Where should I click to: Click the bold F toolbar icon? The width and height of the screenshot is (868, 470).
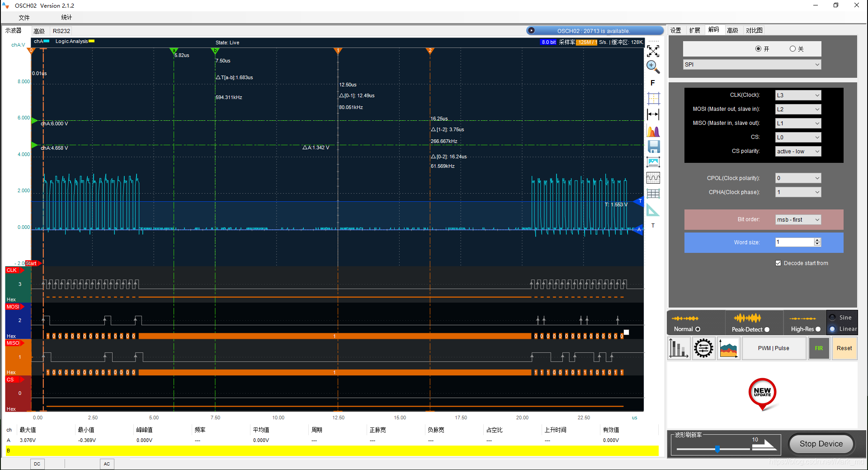(652, 83)
